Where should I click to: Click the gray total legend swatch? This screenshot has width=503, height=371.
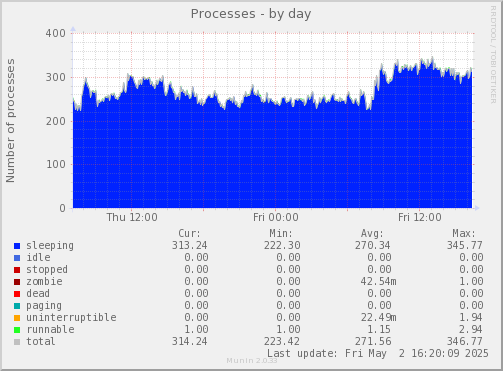click(x=17, y=342)
